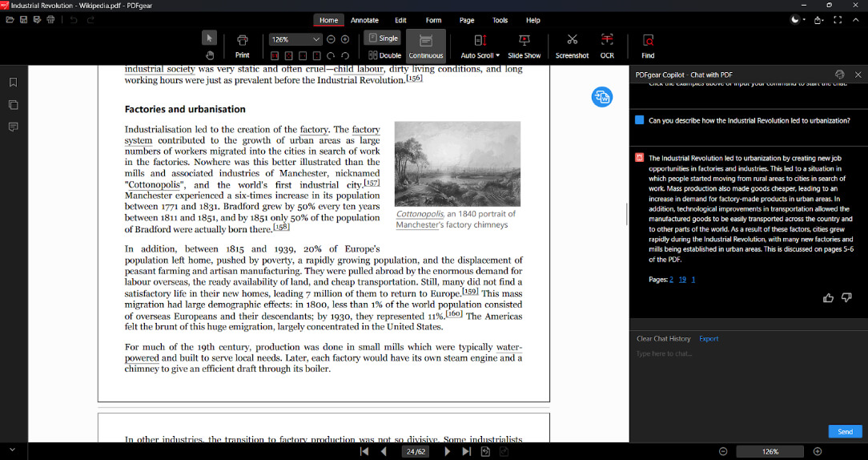The image size is (868, 460).
Task: Switch to the Edit tab
Action: (x=401, y=20)
